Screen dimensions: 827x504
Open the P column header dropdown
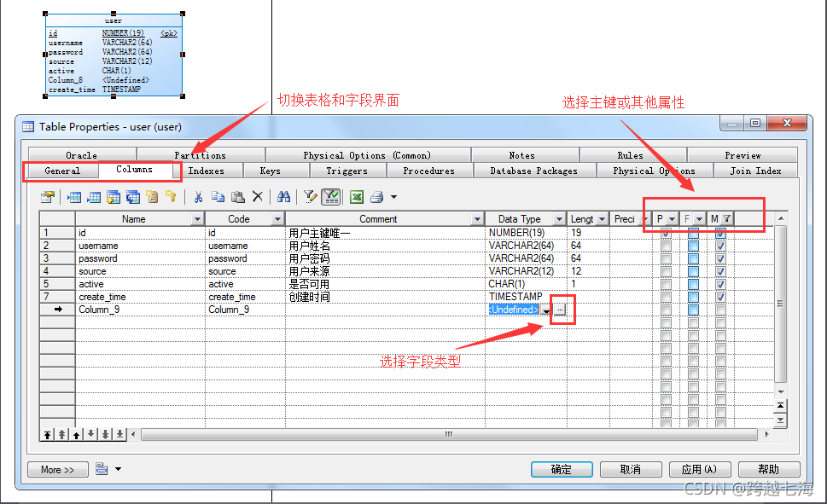[672, 219]
